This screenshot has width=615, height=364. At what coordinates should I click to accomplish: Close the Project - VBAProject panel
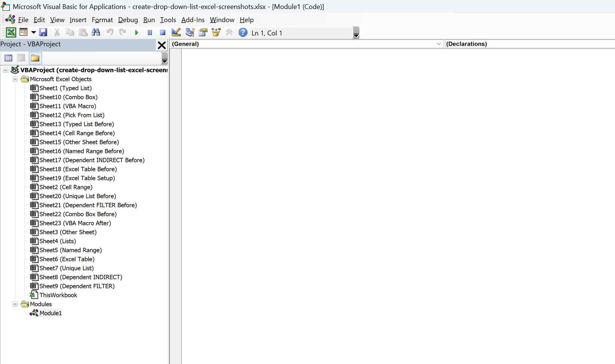(x=162, y=45)
